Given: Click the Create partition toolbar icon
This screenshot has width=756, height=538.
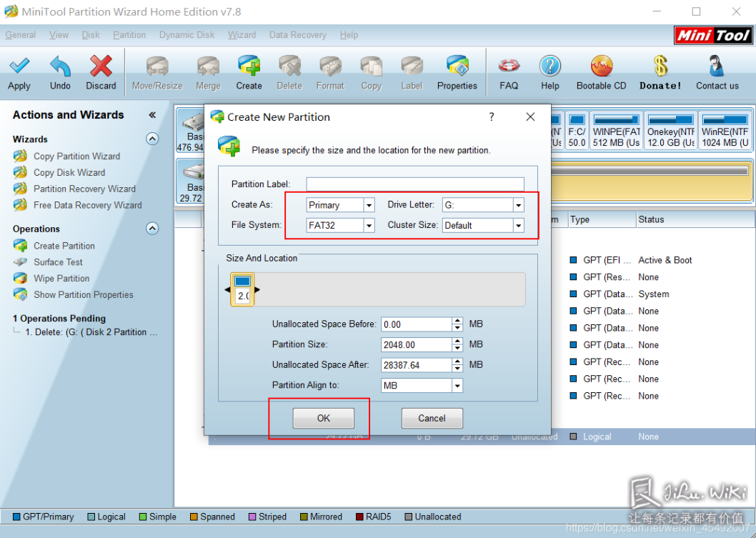Looking at the screenshot, I should 249,66.
